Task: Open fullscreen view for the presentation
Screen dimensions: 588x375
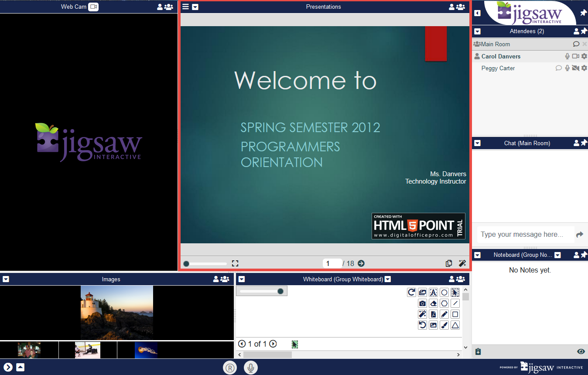Action: tap(235, 263)
